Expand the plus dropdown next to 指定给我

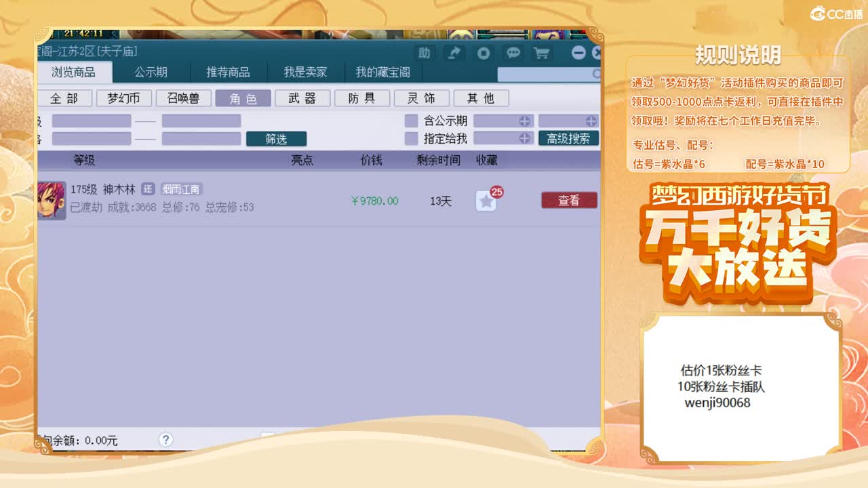[x=524, y=138]
